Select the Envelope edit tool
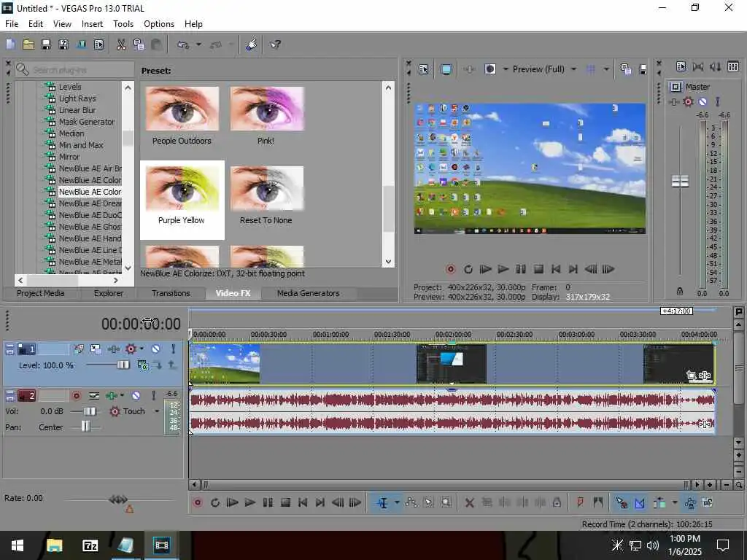The height and width of the screenshot is (560, 747). (x=411, y=502)
